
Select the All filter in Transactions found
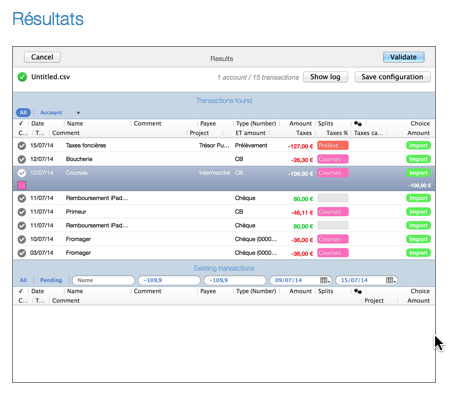23,113
